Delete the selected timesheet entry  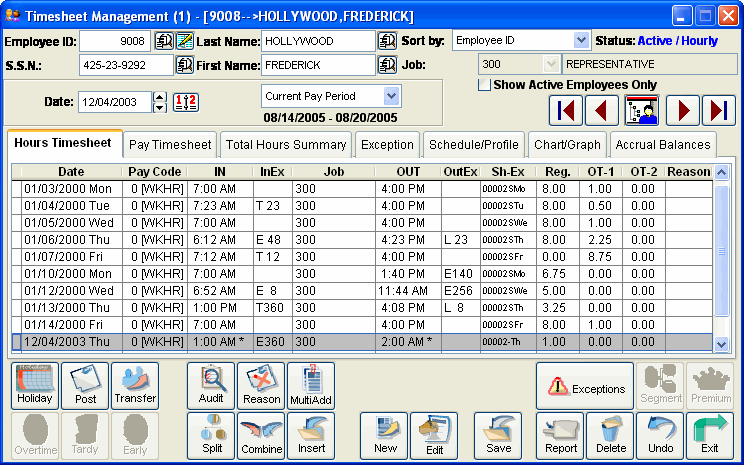(x=610, y=436)
